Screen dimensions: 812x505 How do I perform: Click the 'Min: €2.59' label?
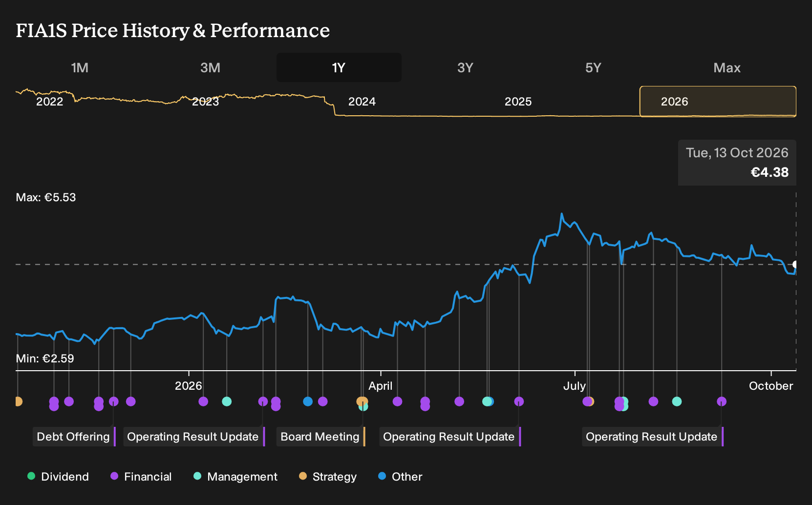pos(45,358)
